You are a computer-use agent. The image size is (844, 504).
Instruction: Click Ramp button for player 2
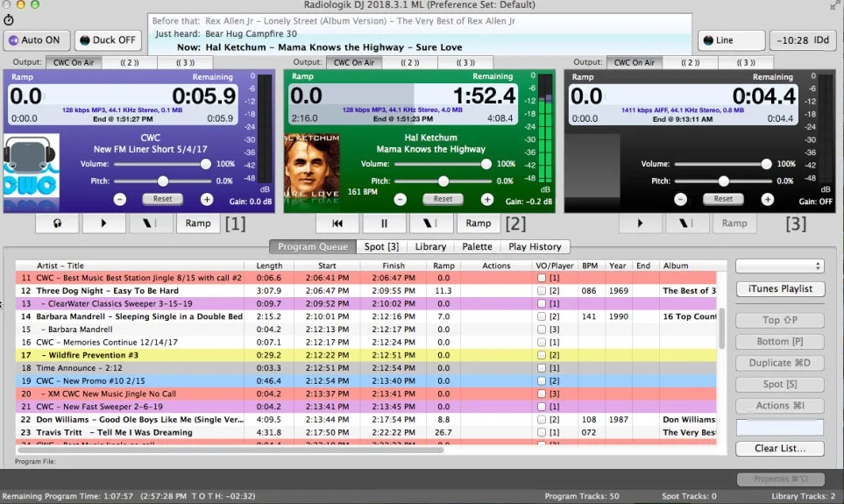tap(479, 223)
